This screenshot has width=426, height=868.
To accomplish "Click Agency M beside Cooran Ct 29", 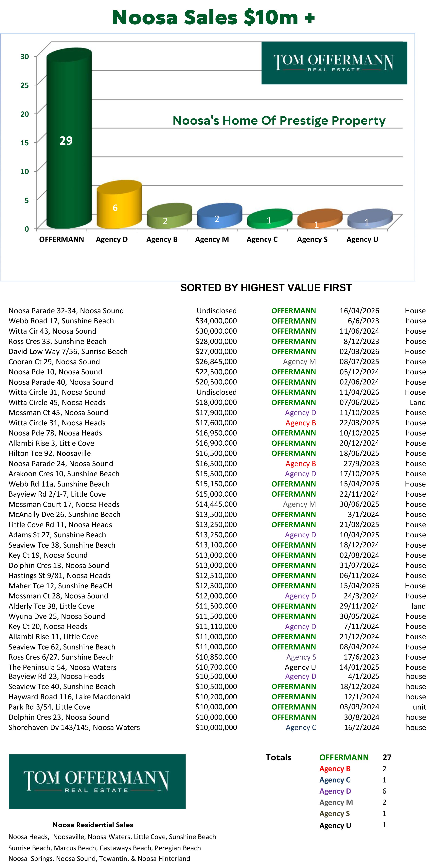I will coord(299,362).
